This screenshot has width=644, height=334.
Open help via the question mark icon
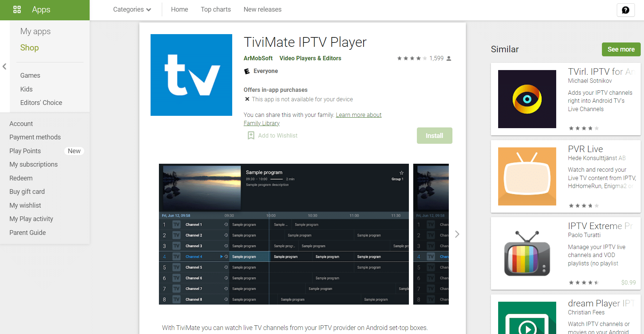pos(625,10)
